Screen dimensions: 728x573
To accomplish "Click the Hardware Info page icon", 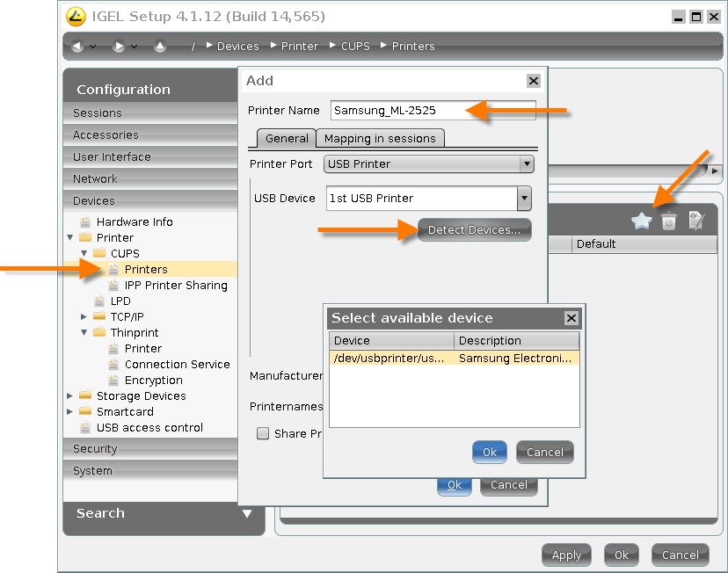I will tap(85, 221).
